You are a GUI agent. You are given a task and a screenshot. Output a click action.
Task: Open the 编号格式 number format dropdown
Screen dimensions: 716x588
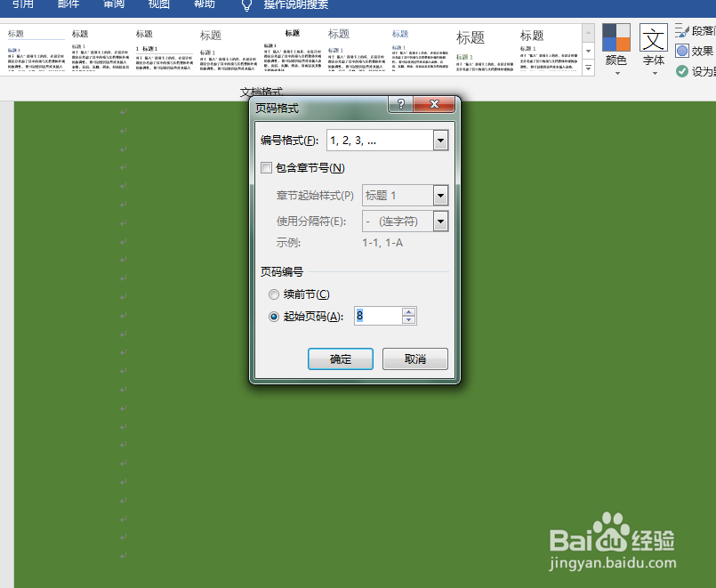[441, 140]
